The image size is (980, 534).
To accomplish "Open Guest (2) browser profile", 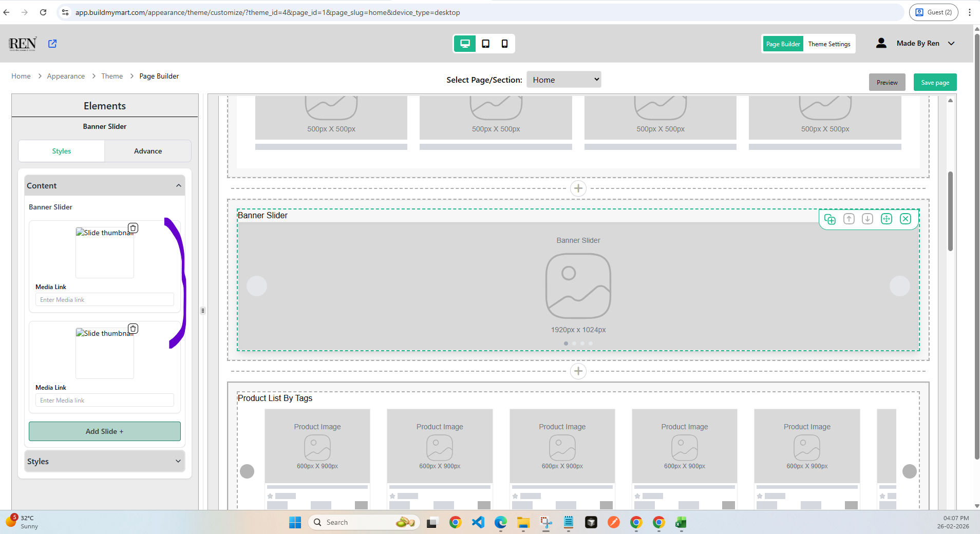I will (x=934, y=12).
